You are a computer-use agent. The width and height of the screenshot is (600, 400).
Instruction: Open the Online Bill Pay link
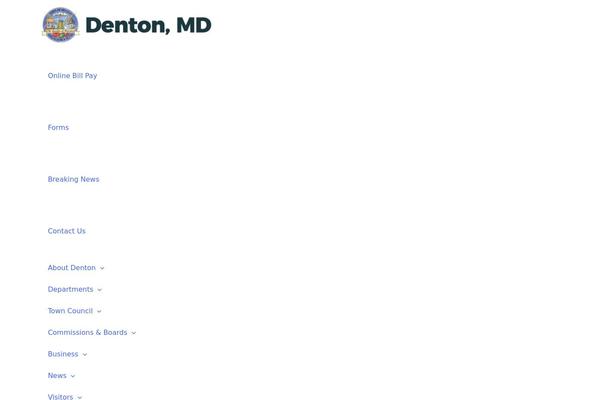[x=72, y=76]
